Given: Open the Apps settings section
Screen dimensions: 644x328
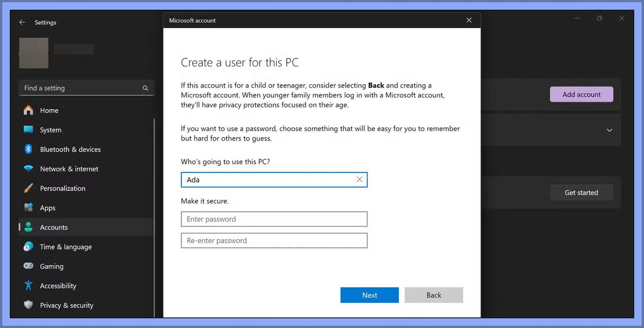Looking at the screenshot, I should tap(48, 208).
